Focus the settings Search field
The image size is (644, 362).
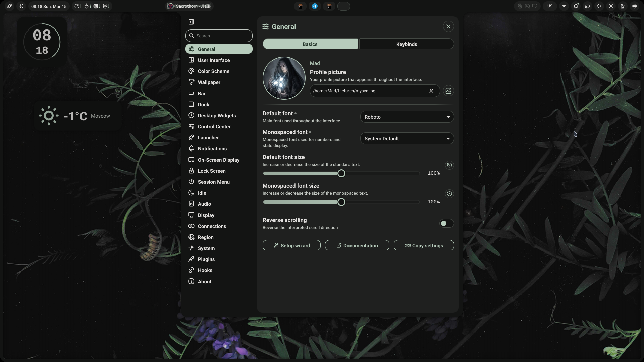point(223,36)
